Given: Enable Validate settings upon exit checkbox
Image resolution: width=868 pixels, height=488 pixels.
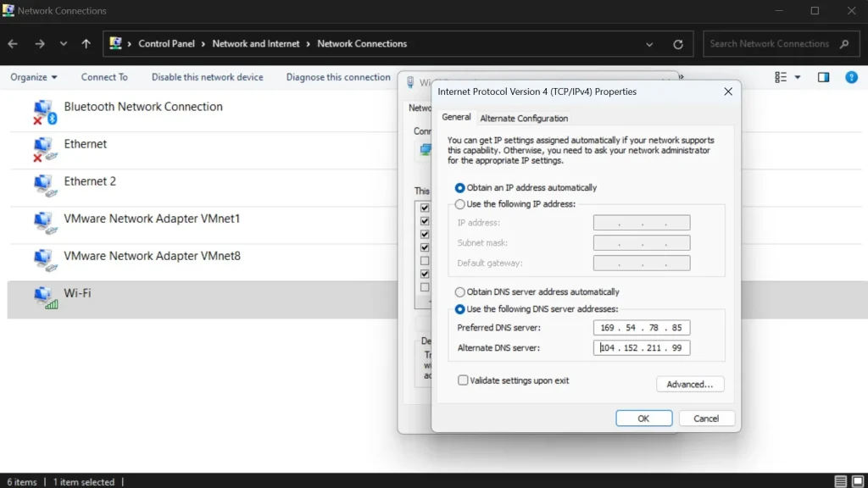Looking at the screenshot, I should pos(463,380).
